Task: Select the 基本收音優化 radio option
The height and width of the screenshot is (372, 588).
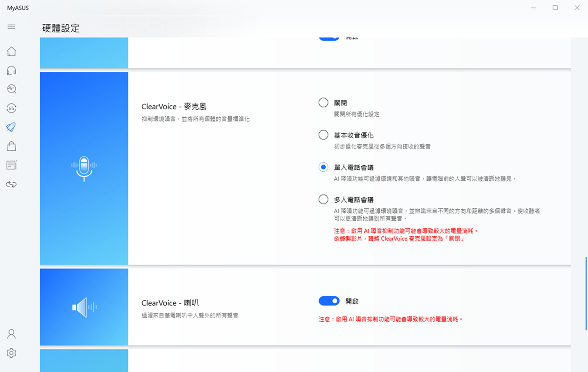Action: point(323,135)
